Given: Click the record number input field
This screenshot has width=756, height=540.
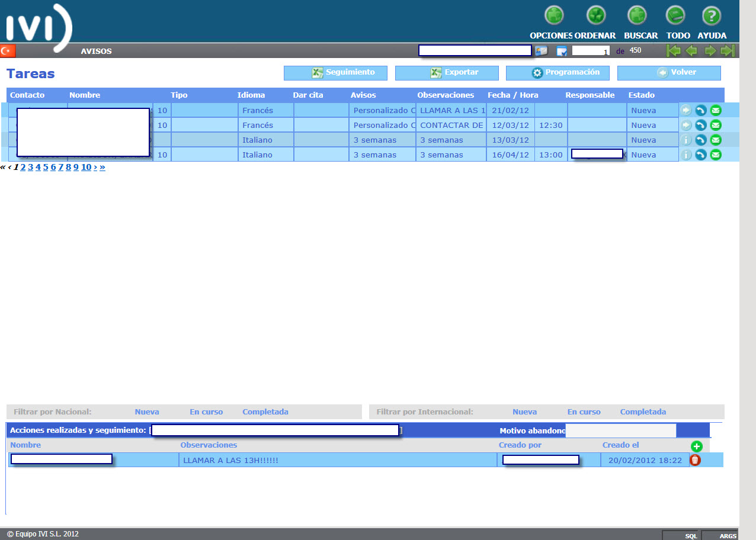Looking at the screenshot, I should tap(591, 51).
